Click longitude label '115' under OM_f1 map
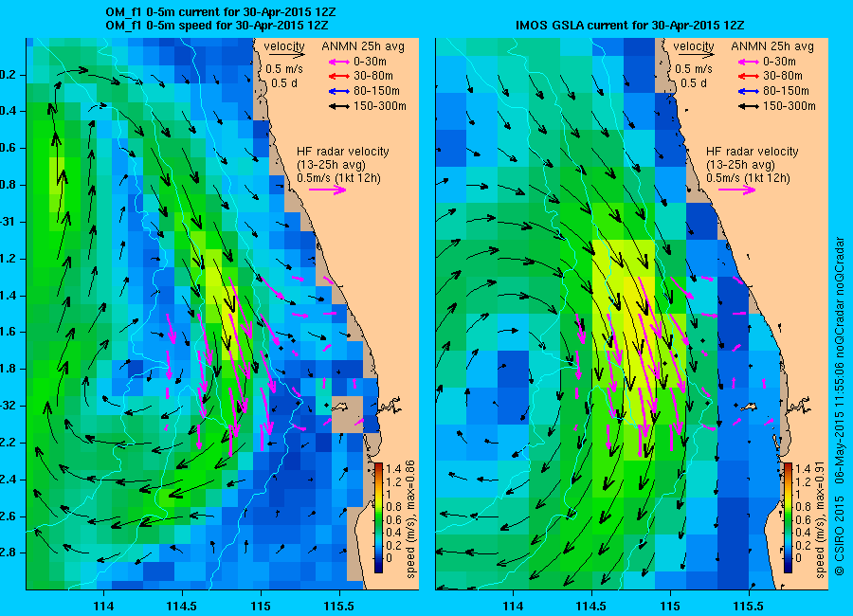 pos(261,607)
